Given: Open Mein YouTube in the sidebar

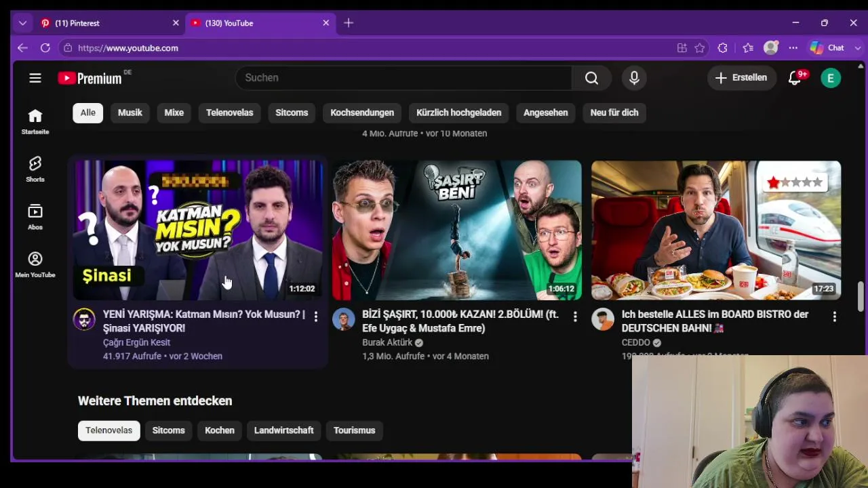Looking at the screenshot, I should coord(35,265).
